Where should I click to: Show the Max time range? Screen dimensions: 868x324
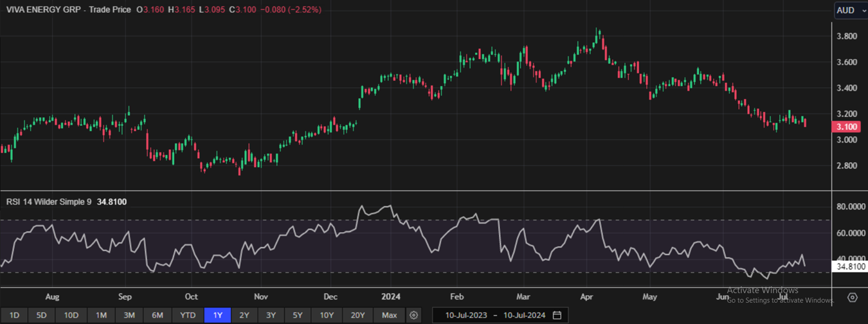point(389,315)
